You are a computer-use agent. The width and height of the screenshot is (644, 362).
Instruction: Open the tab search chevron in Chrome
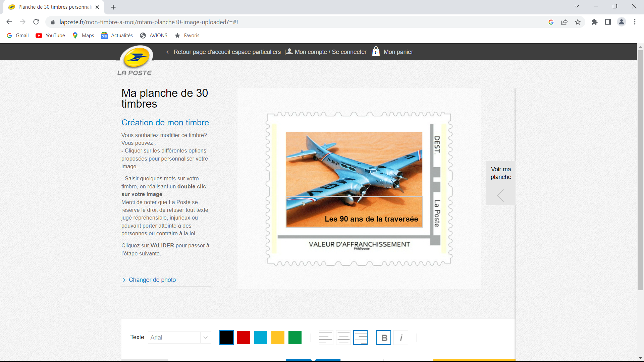pos(577,6)
